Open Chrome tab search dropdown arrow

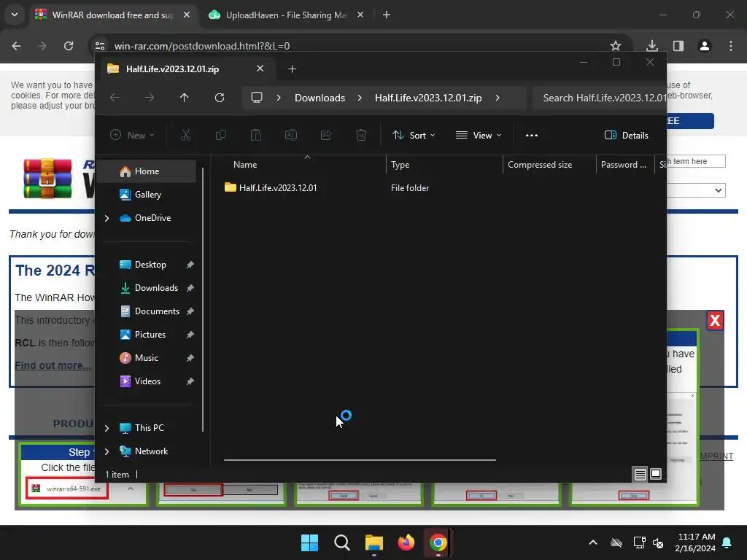pos(15,15)
